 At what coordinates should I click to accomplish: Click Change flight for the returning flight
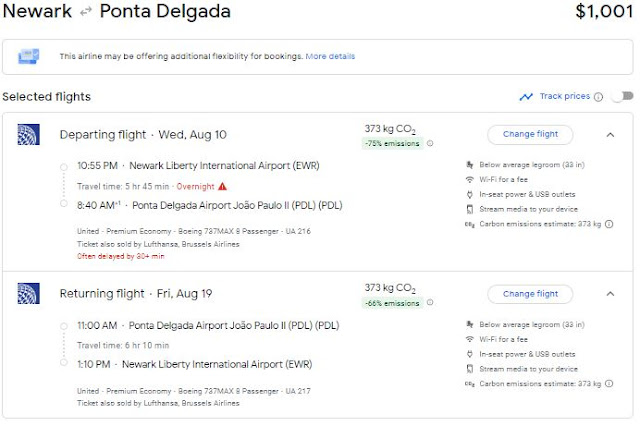pos(530,294)
